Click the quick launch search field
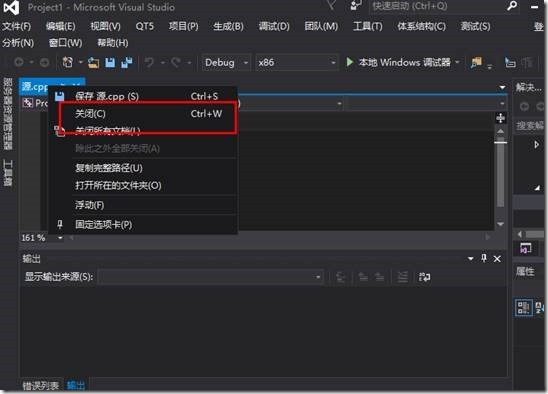 click(438, 6)
